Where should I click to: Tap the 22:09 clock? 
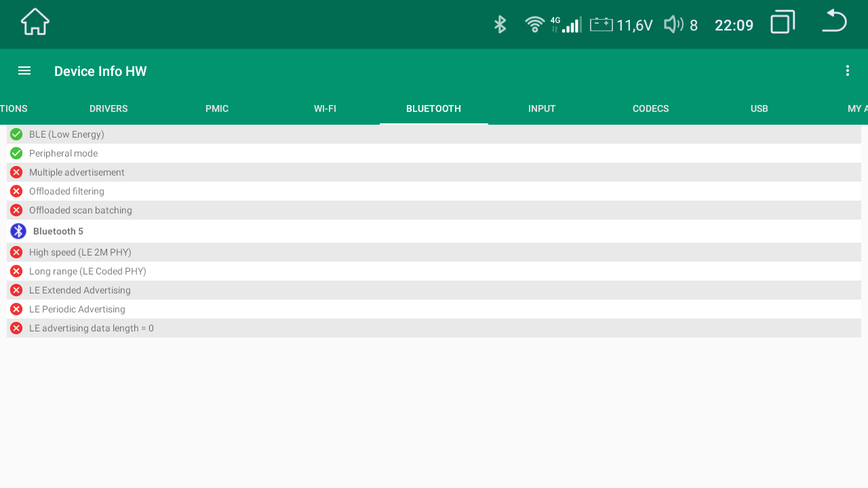[734, 26]
